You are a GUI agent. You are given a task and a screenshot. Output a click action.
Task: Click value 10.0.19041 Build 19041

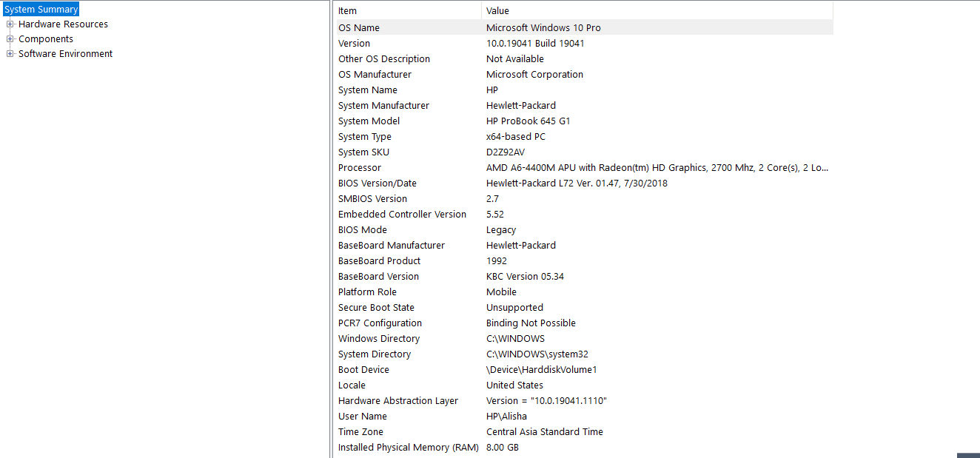pyautogui.click(x=535, y=43)
